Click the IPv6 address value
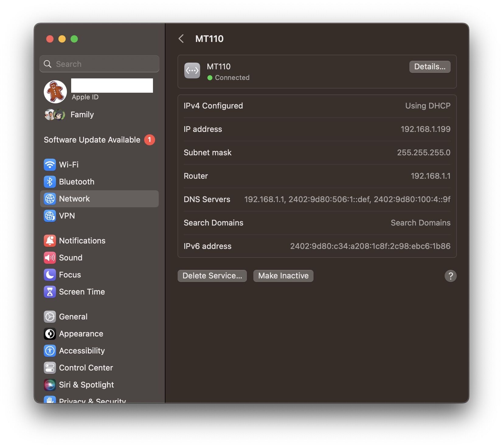This screenshot has width=503, height=448. [x=370, y=246]
